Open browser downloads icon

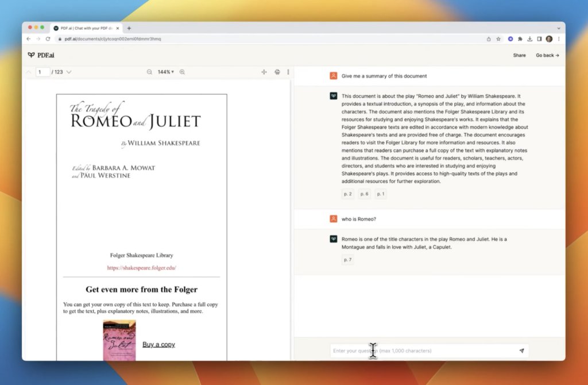point(529,38)
